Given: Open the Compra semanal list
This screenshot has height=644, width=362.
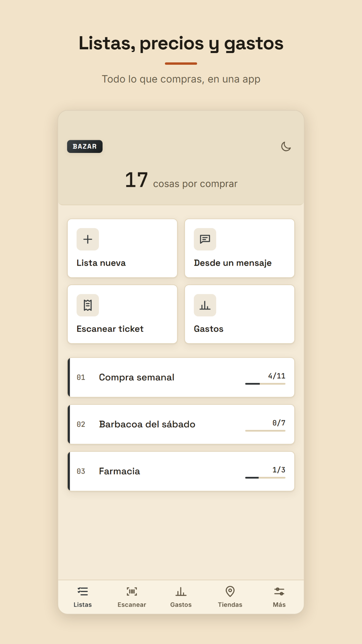Looking at the screenshot, I should (x=181, y=377).
